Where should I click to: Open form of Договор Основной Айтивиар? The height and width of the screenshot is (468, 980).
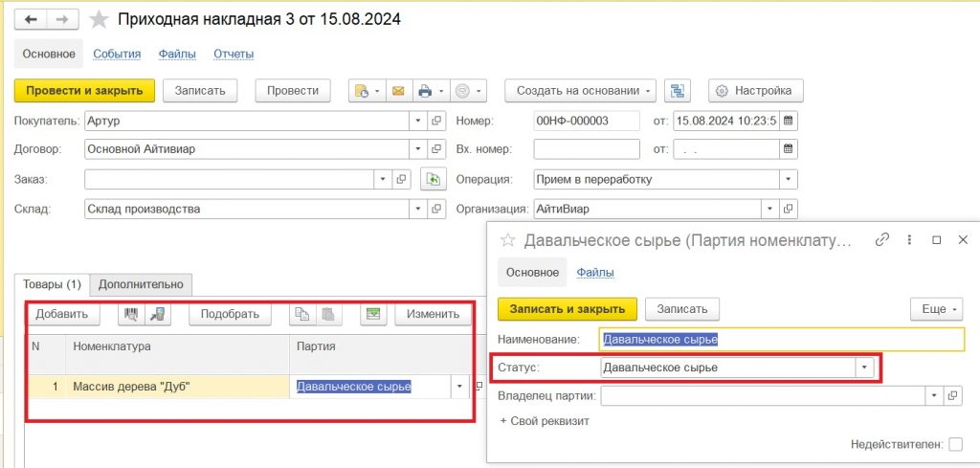point(436,149)
